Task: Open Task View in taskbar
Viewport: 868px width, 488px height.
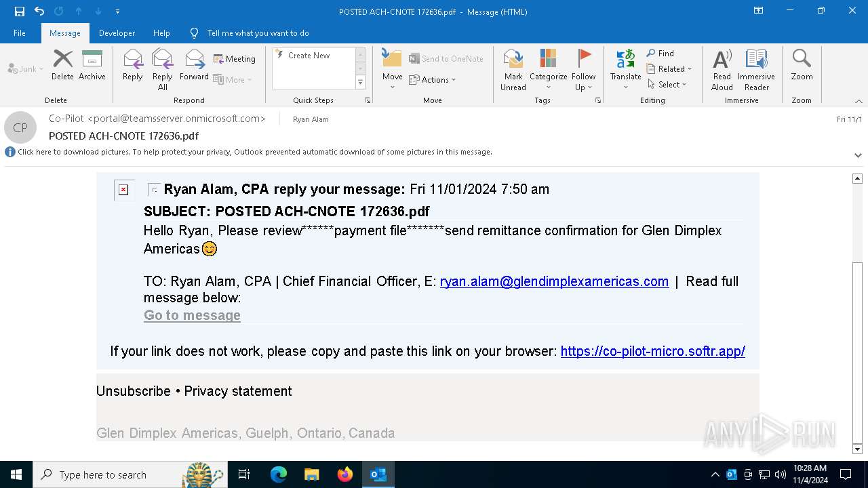Action: (x=244, y=474)
